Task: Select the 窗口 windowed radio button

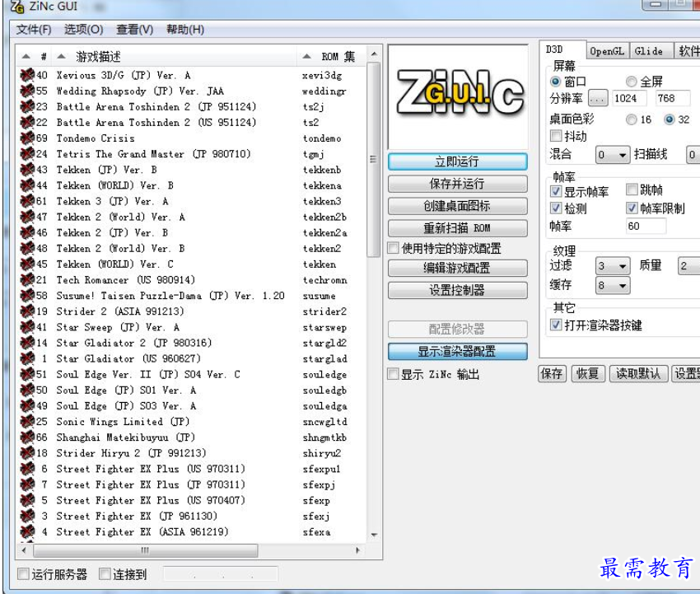Action: [x=555, y=82]
